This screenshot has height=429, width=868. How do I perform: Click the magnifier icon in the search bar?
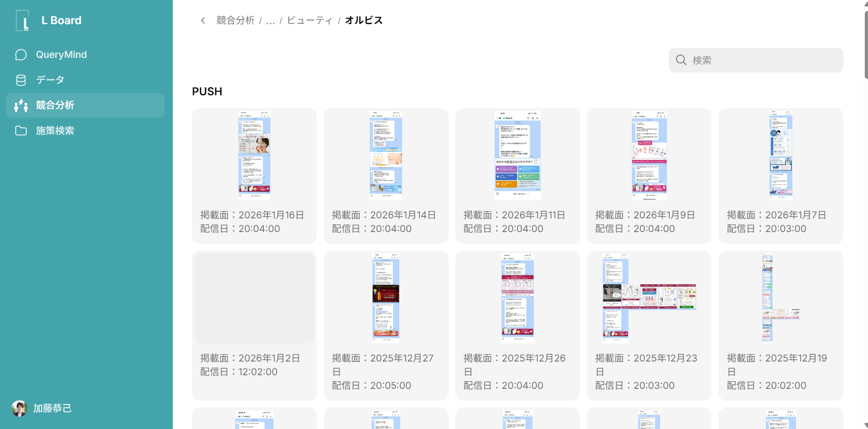(x=681, y=60)
